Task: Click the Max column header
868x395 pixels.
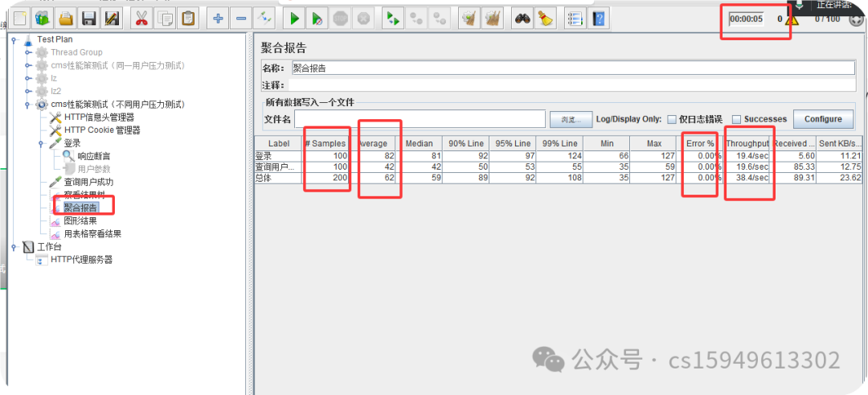Action: coord(653,143)
